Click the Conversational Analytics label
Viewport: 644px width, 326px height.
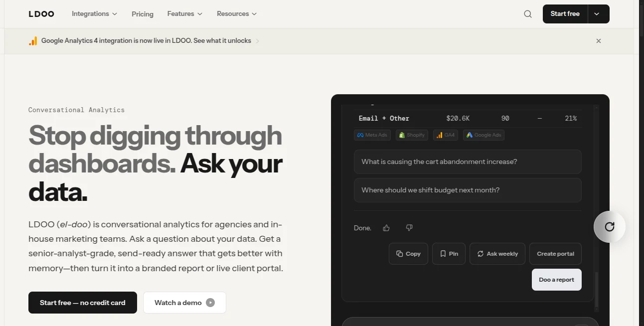click(76, 110)
